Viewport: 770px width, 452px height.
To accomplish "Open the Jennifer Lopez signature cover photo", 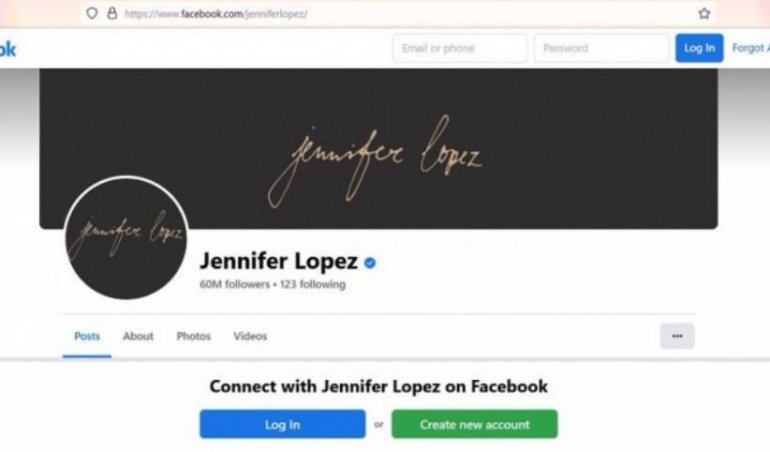I will (x=378, y=149).
